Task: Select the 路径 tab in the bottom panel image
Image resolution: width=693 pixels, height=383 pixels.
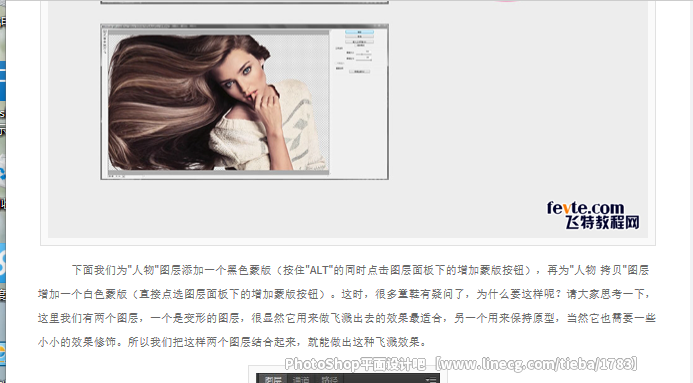Action: (x=329, y=379)
